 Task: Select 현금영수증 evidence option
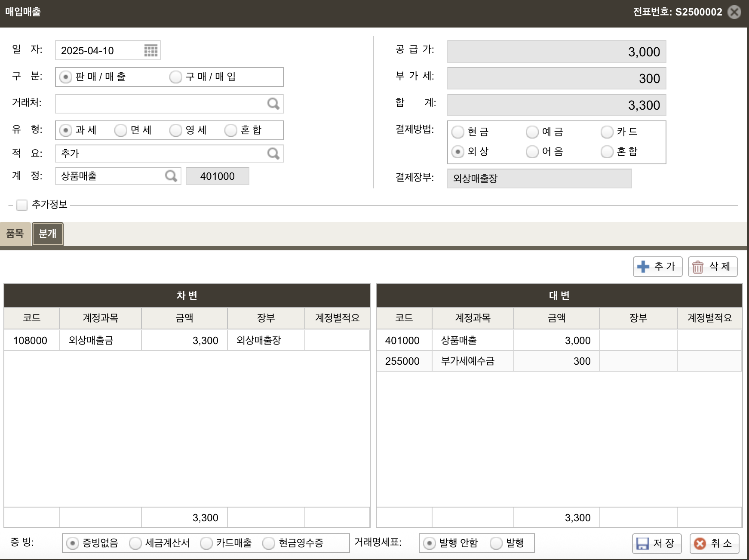[269, 544]
